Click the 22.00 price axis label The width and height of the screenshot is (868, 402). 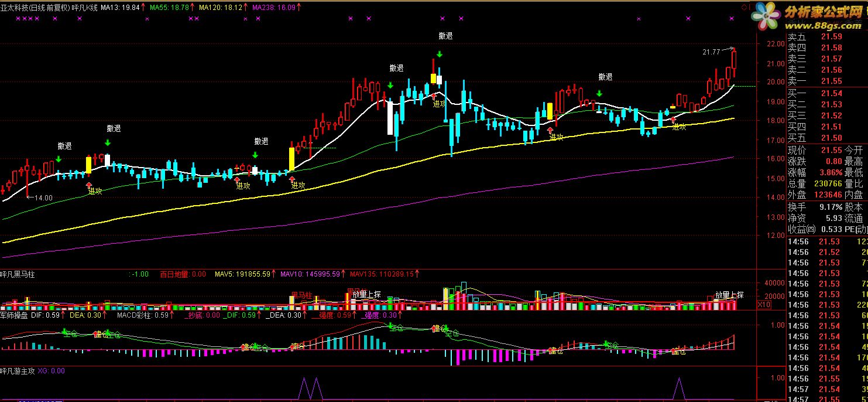776,44
